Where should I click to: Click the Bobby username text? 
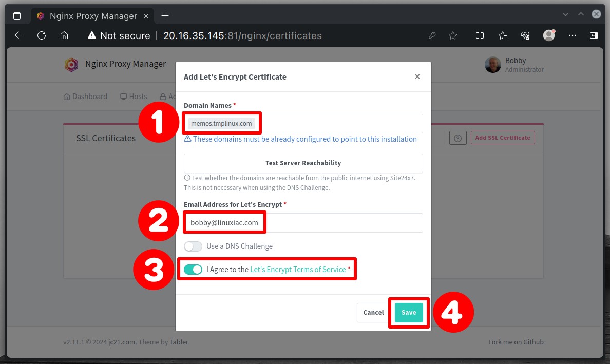[x=516, y=61]
